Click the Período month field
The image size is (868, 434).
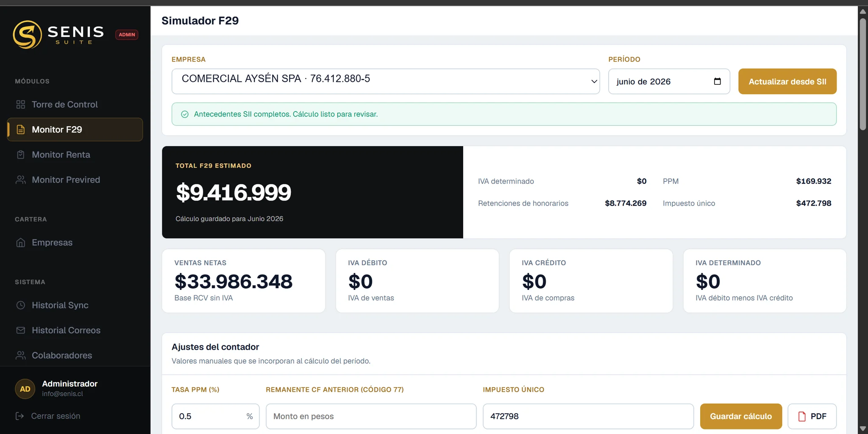click(x=669, y=81)
